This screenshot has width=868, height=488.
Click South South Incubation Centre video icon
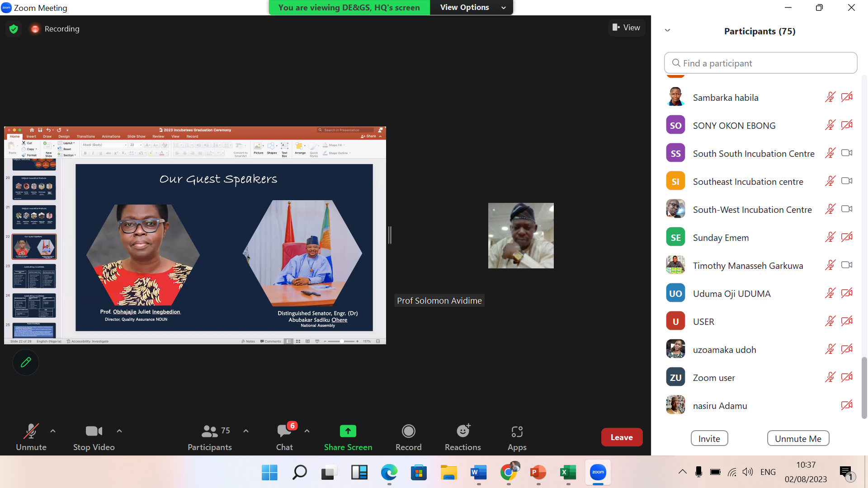click(847, 153)
